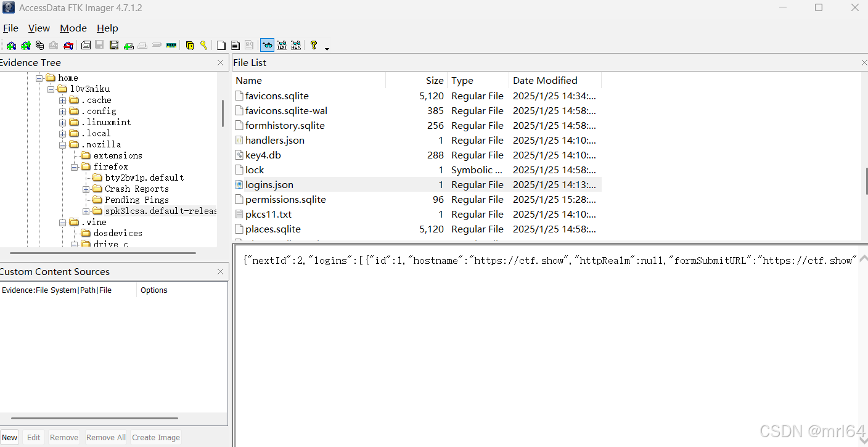Click the Export Files blank page icon

(x=221, y=45)
